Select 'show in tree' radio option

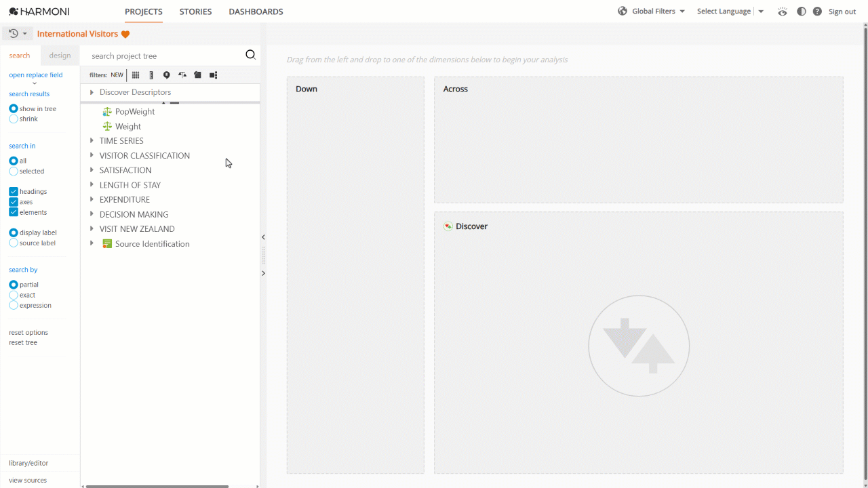pyautogui.click(x=14, y=108)
